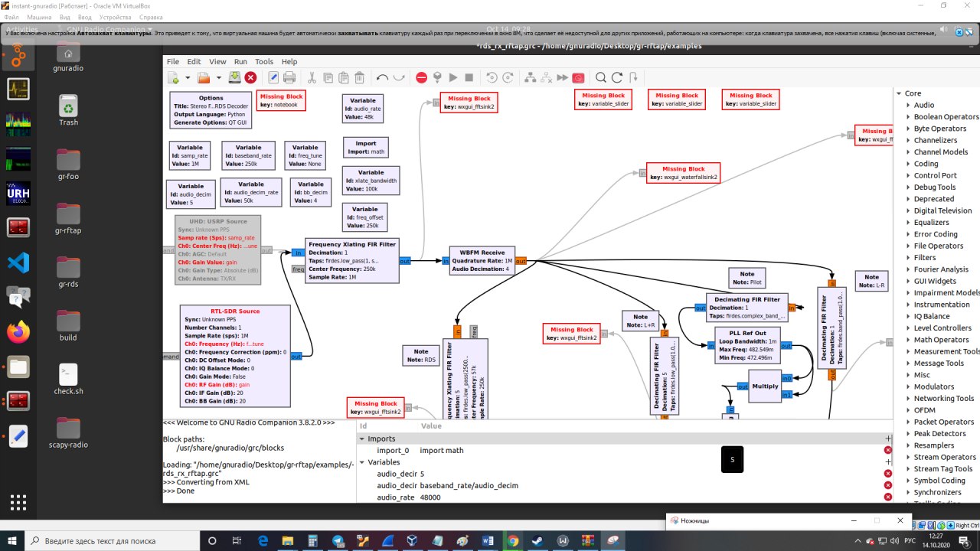Open the New flowgraph type dropdown arrow
This screenshot has height=551, width=980.
[x=188, y=77]
